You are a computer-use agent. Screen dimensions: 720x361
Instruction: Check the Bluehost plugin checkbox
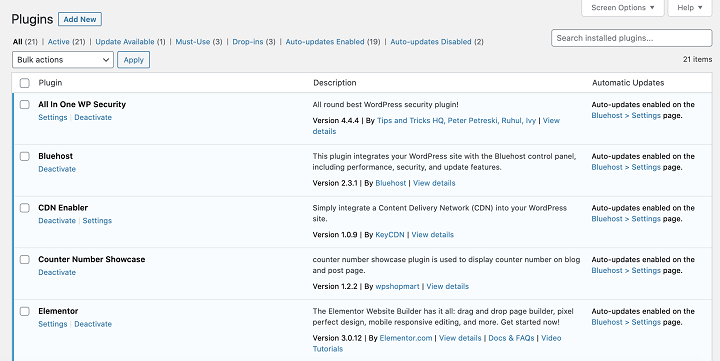coord(25,157)
